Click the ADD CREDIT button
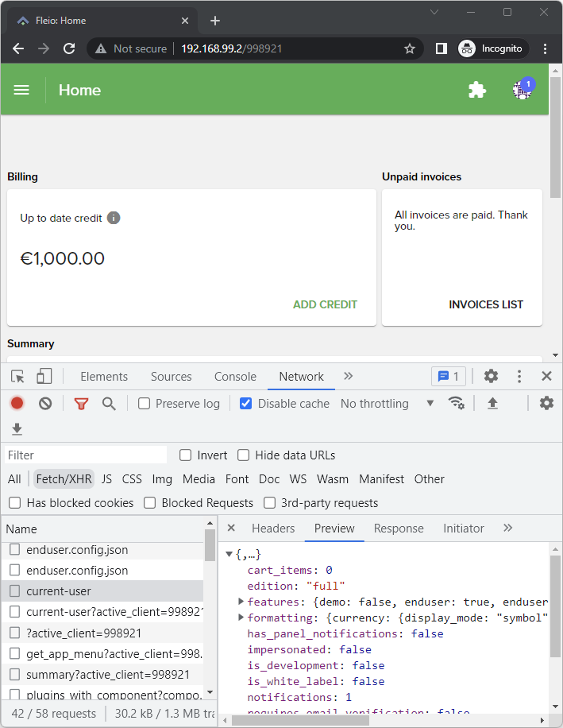563x728 pixels. (325, 304)
